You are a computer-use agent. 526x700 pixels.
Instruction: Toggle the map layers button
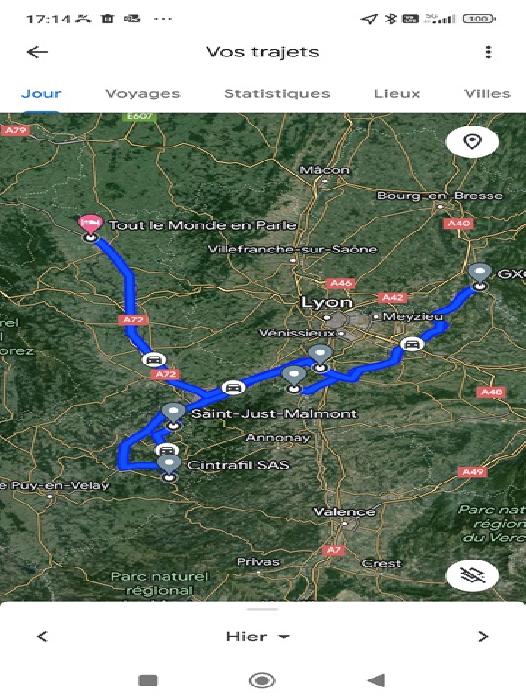(472, 575)
